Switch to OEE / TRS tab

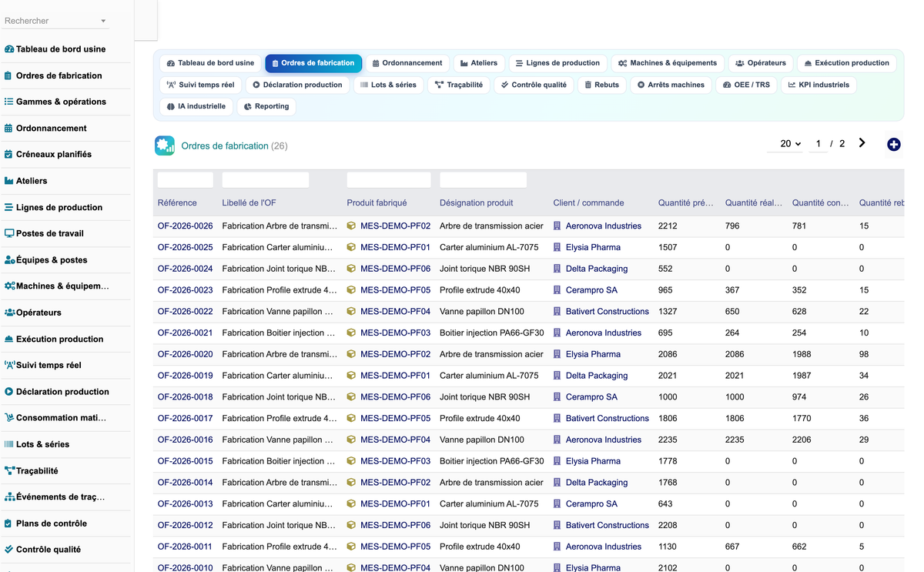pos(746,85)
